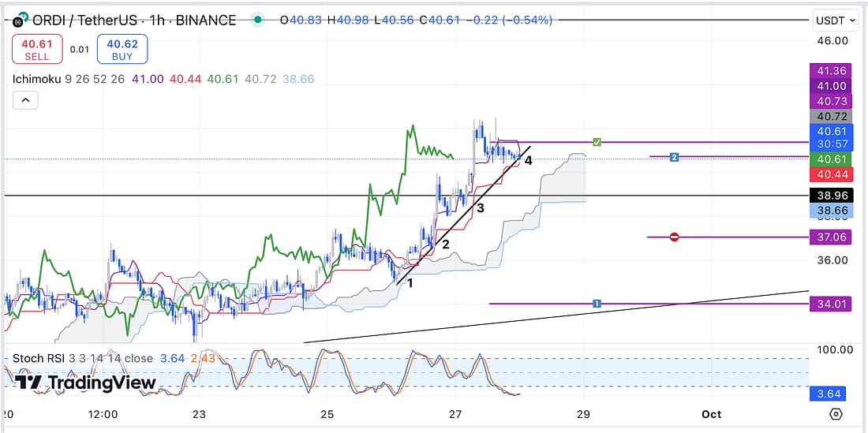The height and width of the screenshot is (433, 868).
Task: Click the black 38.96 price label
Action: coord(830,195)
